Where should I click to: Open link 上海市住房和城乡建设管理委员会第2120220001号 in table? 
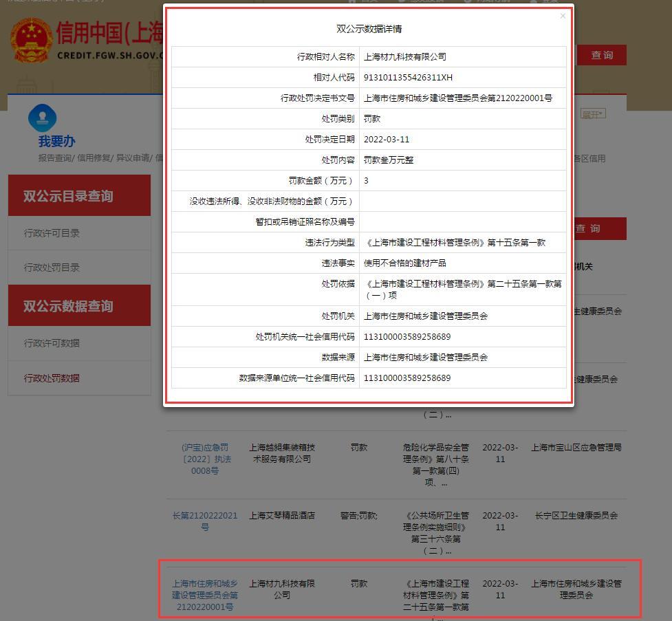click(205, 596)
